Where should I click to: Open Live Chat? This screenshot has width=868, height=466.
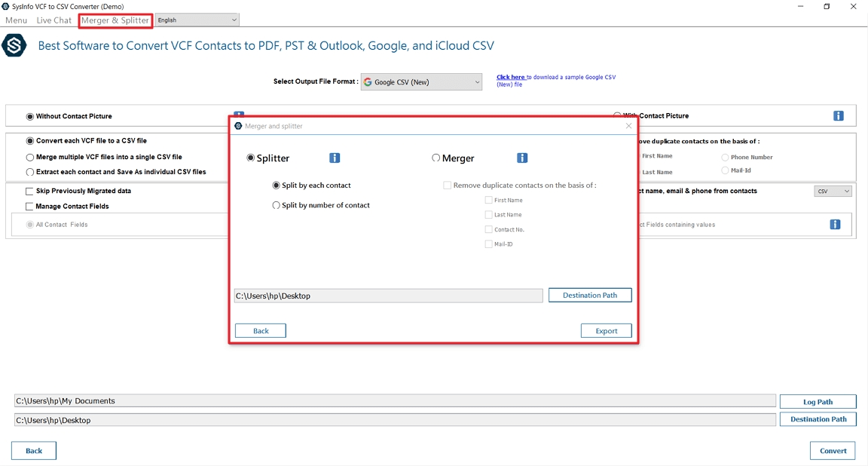point(53,20)
